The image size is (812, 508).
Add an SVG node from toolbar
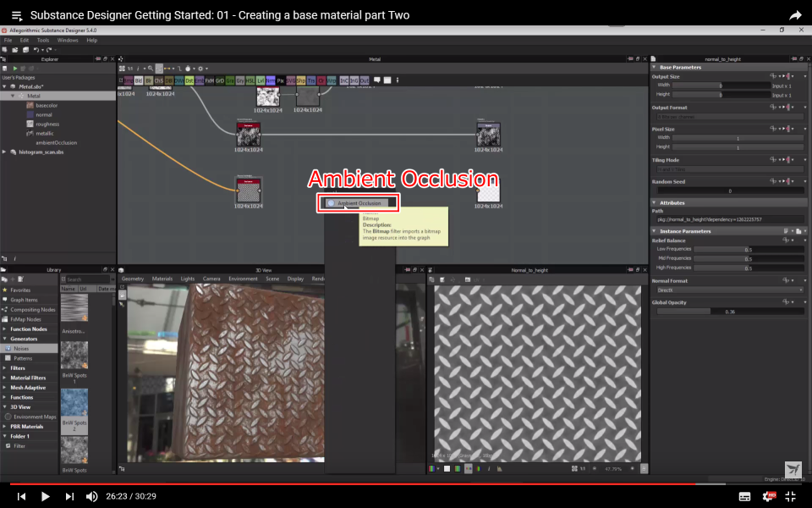pyautogui.click(x=291, y=80)
